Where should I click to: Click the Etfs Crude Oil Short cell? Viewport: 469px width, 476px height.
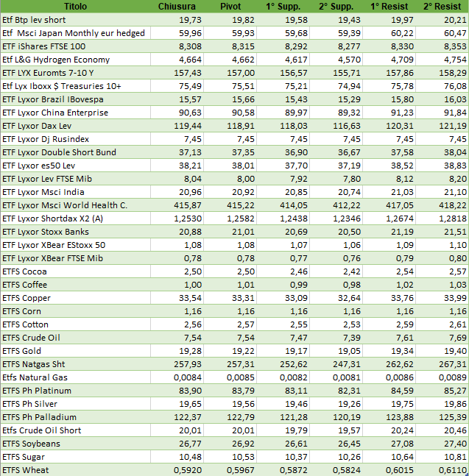[75, 430]
